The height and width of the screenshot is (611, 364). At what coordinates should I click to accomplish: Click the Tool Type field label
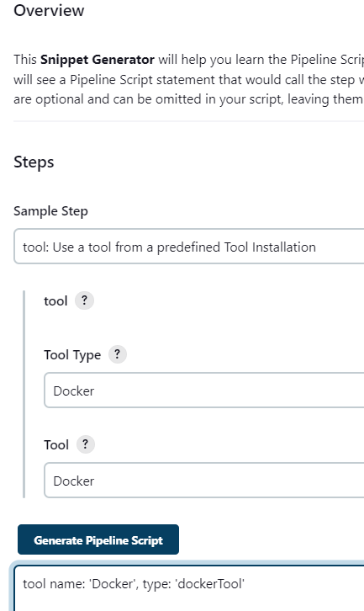pyautogui.click(x=72, y=354)
